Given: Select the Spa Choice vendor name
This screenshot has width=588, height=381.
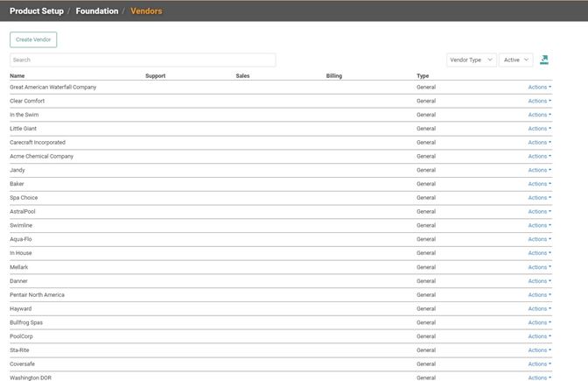Looking at the screenshot, I should (24, 198).
